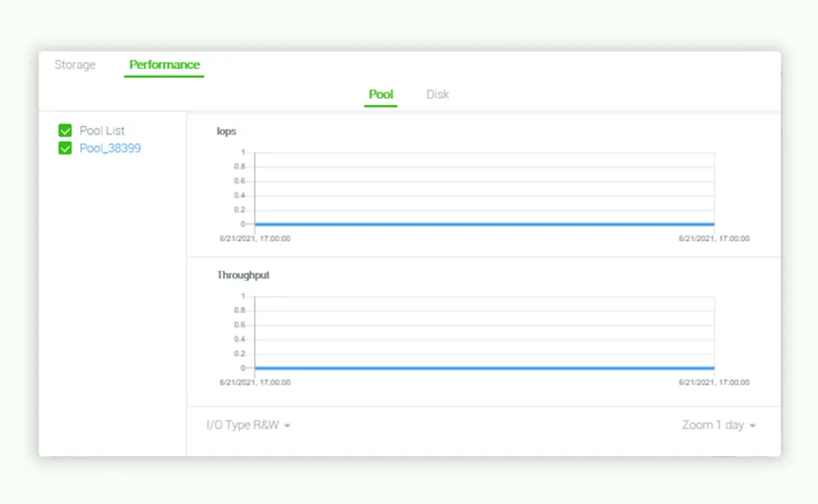Click the blue data line in Throughput chart
This screenshot has height=504, width=818.
click(484, 368)
